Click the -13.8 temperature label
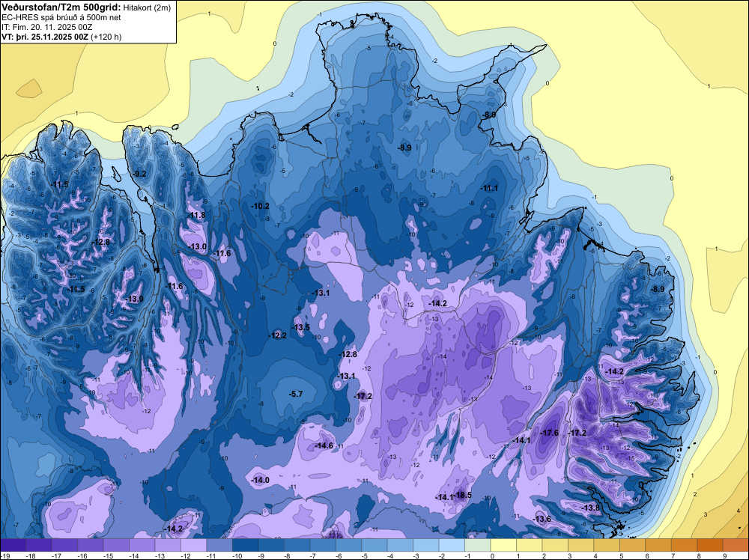 coord(590,508)
